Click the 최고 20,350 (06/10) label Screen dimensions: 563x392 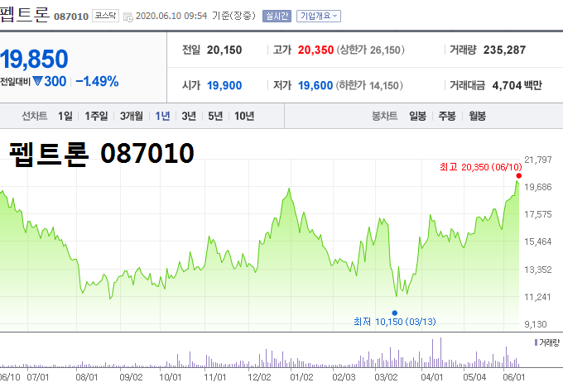(481, 167)
